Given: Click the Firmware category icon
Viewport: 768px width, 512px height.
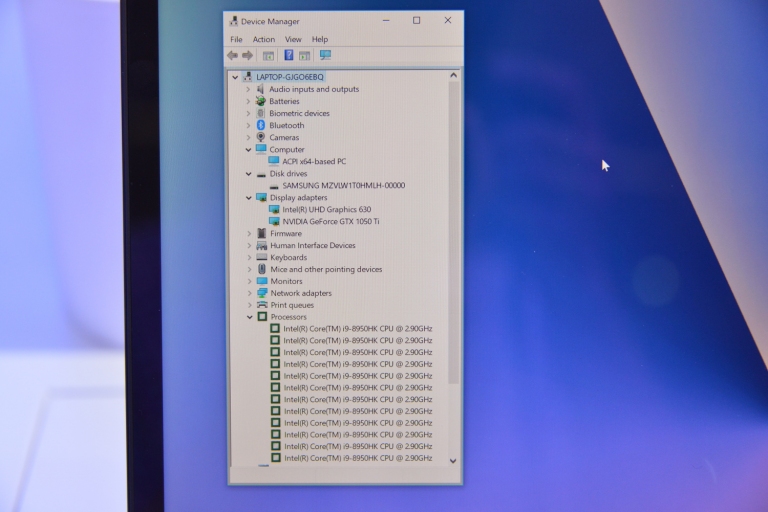Looking at the screenshot, I should 262,233.
